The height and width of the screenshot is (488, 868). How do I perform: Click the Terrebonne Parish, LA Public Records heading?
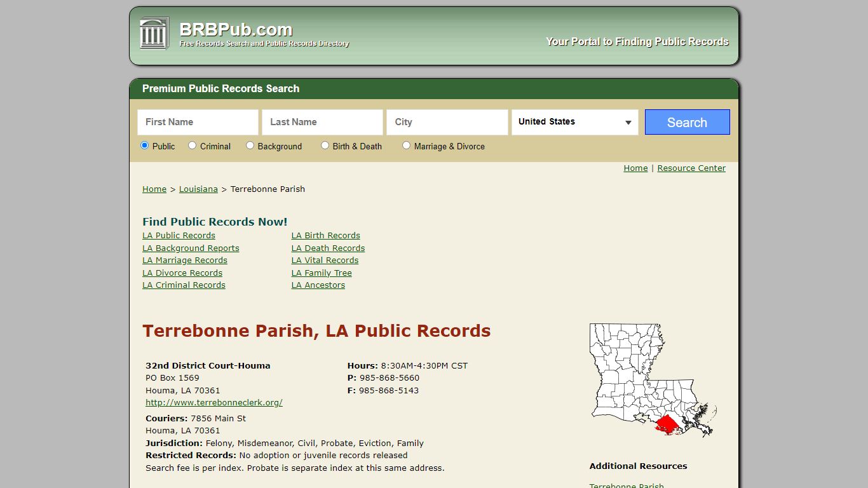(x=316, y=331)
